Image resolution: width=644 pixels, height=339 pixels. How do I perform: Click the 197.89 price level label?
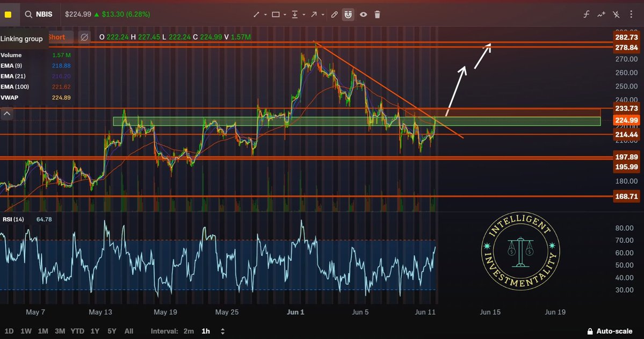click(x=626, y=157)
